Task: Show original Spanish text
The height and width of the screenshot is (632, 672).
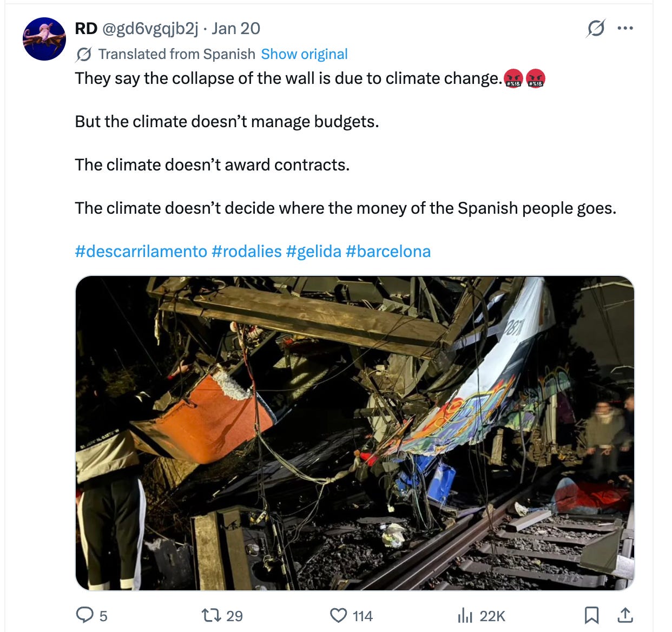Action: coord(304,54)
